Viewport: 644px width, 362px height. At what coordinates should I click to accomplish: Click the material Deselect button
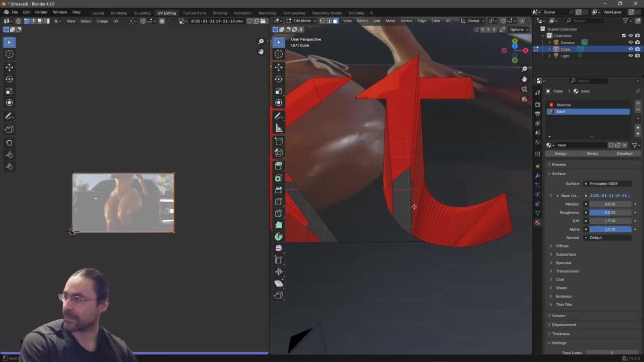coord(624,153)
